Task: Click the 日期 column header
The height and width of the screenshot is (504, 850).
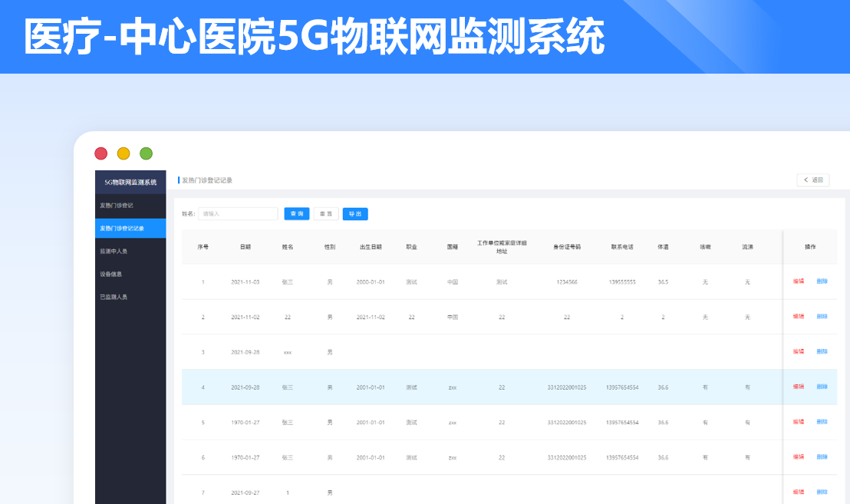Action: pos(245,246)
